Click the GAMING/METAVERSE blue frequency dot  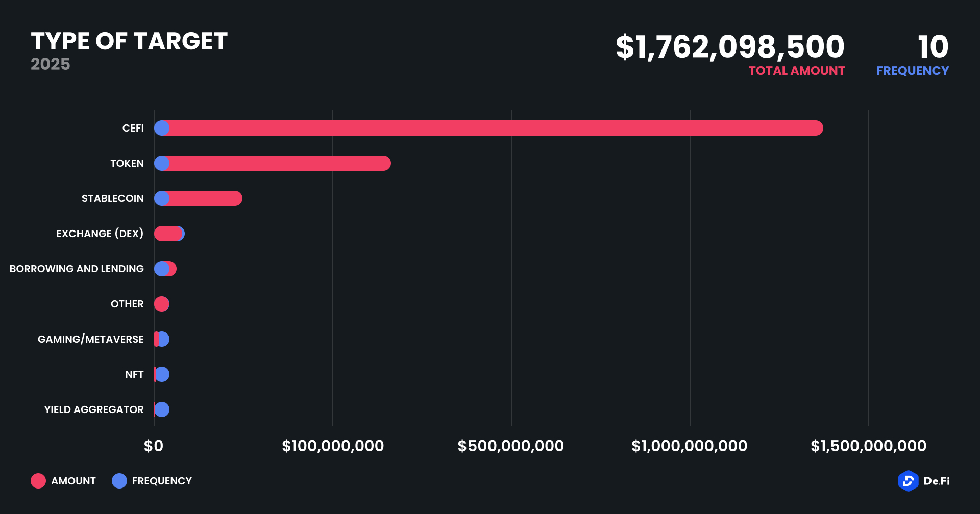coord(164,339)
